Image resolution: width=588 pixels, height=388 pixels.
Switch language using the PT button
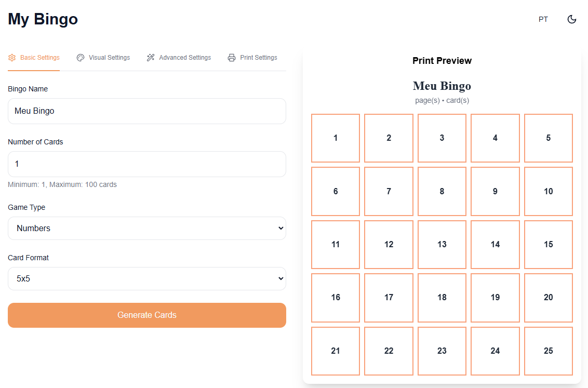[x=543, y=19]
